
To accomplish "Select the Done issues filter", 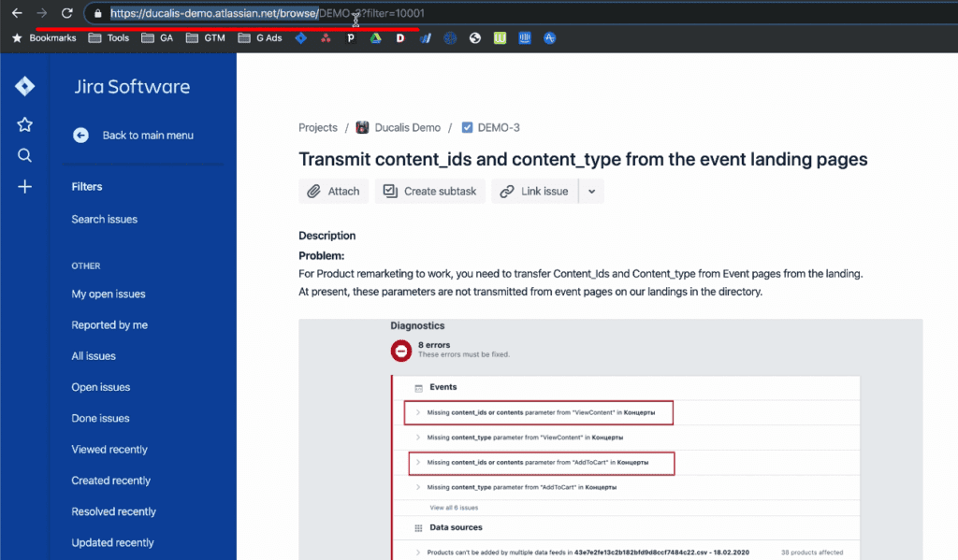I will tap(99, 418).
